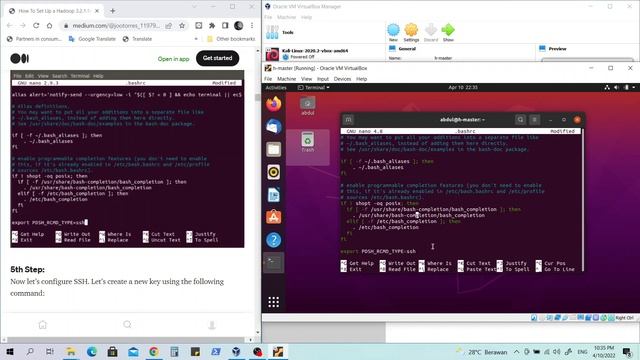This screenshot has width=640, height=360.
Task: Open Help menu in h-master VM window
Action: click(362, 79)
